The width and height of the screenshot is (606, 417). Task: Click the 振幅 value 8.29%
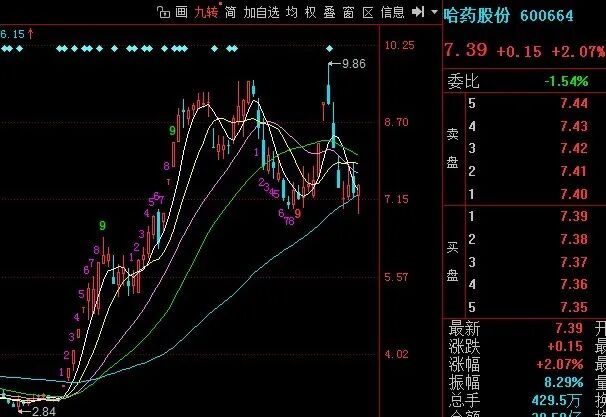point(563,382)
